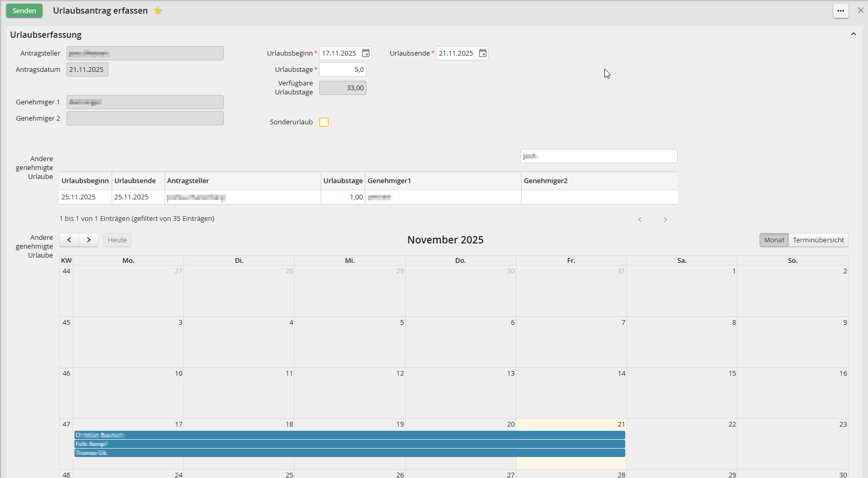Click the green Senden button

pyautogui.click(x=24, y=11)
